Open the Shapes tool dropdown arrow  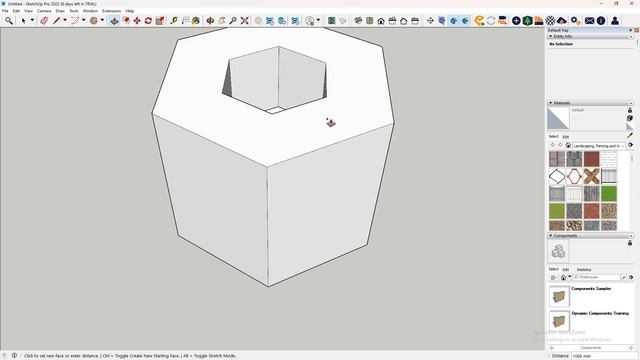pos(102,20)
